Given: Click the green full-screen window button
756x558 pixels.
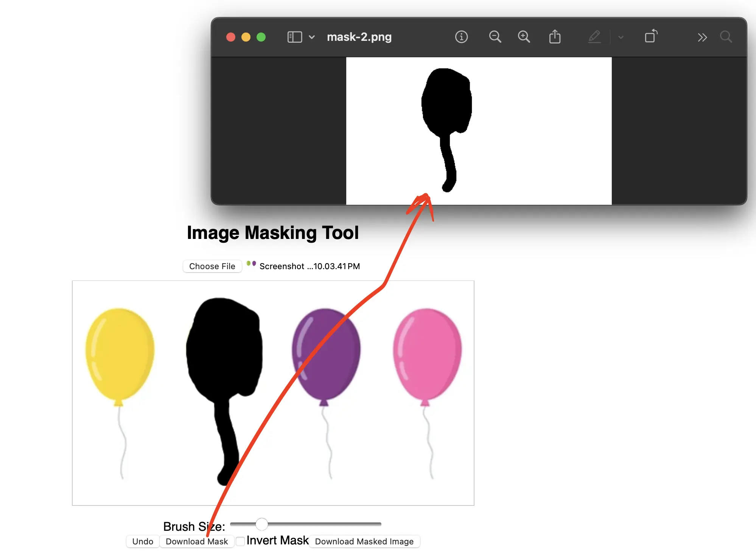Looking at the screenshot, I should click(x=261, y=37).
